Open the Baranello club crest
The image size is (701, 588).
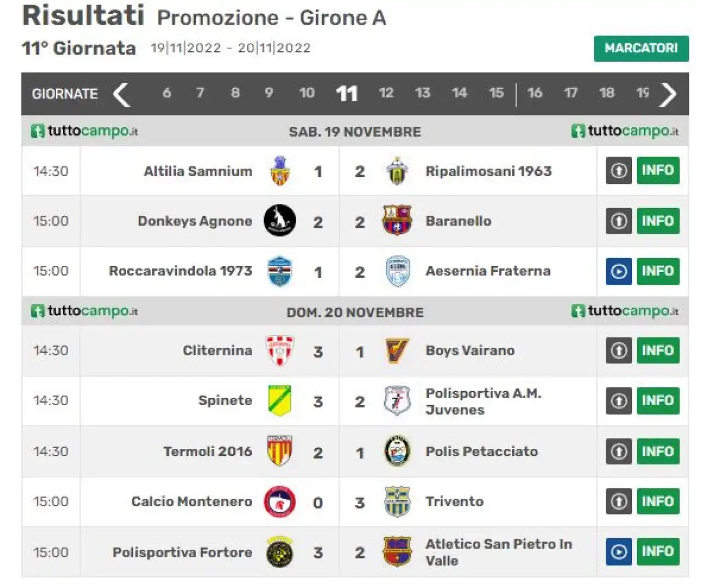tap(397, 221)
